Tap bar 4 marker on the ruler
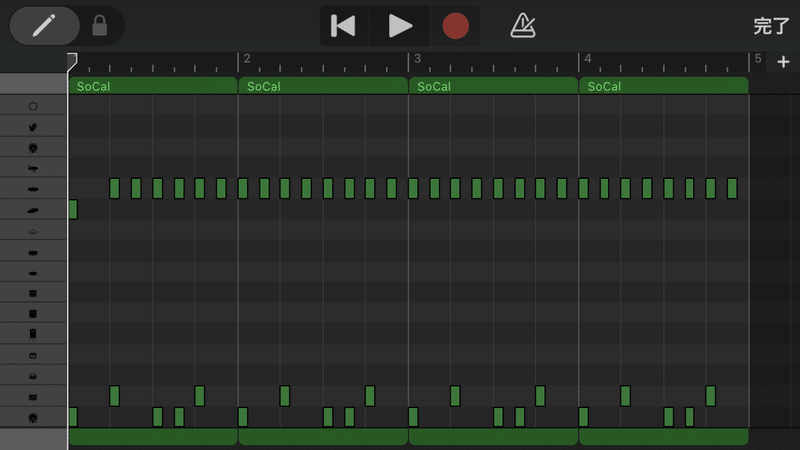Viewport: 800px width, 450px height. [587, 59]
